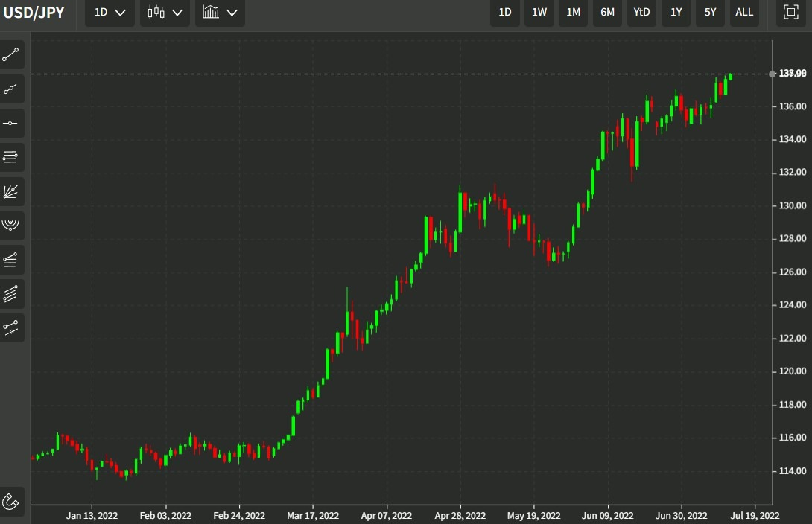This screenshot has height=524, width=812.
Task: Select the YtD range button
Action: coord(641,13)
